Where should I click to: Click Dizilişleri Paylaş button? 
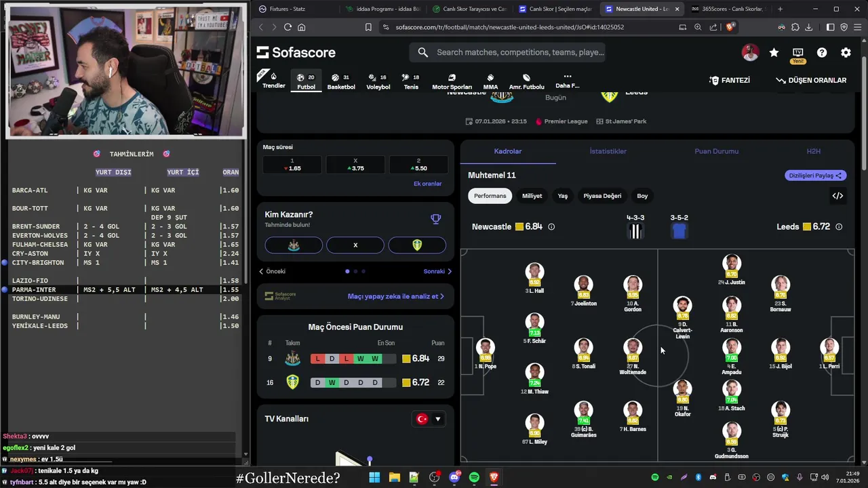click(x=816, y=176)
